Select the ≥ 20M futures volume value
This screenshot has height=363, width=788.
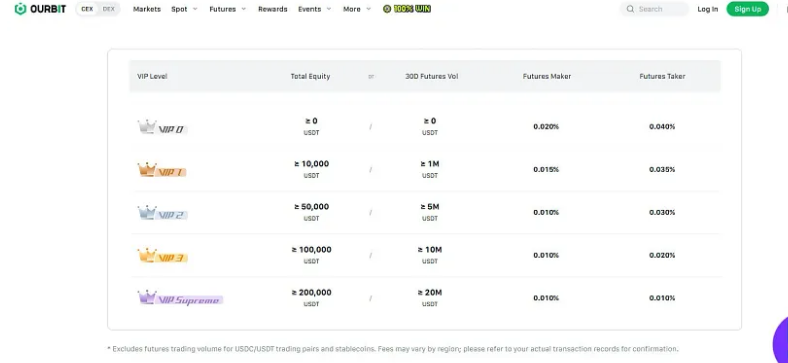430,292
